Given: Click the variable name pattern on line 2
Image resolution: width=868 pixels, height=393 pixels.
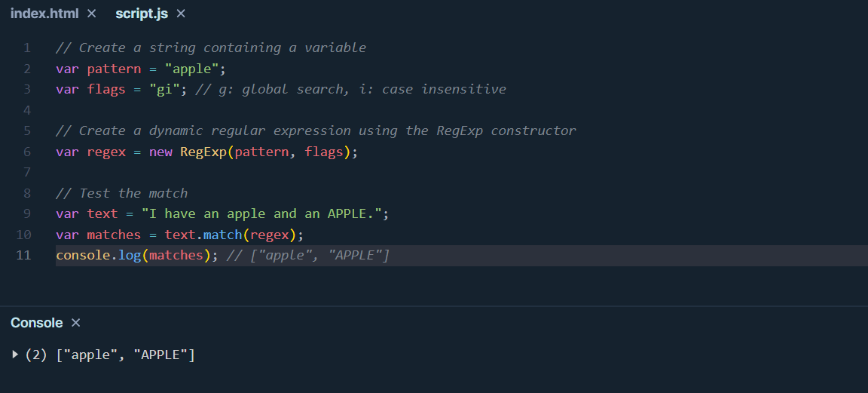Looking at the screenshot, I should pos(114,69).
